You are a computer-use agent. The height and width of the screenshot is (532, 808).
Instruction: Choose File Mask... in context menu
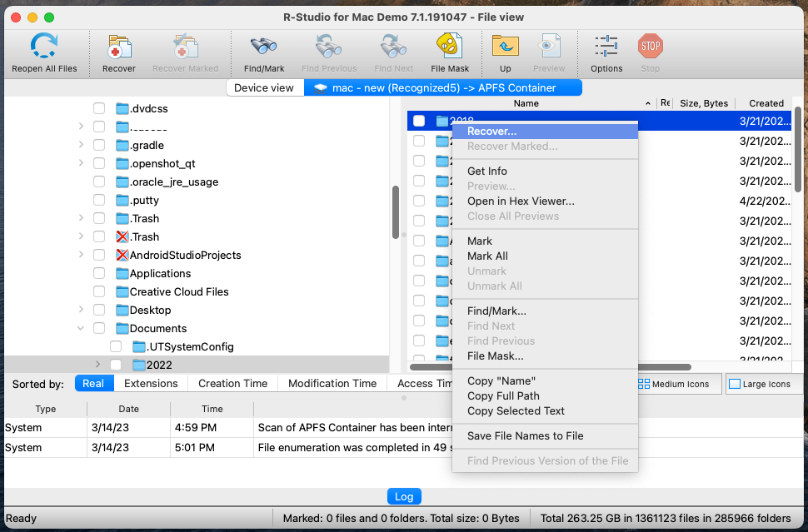[546, 355]
